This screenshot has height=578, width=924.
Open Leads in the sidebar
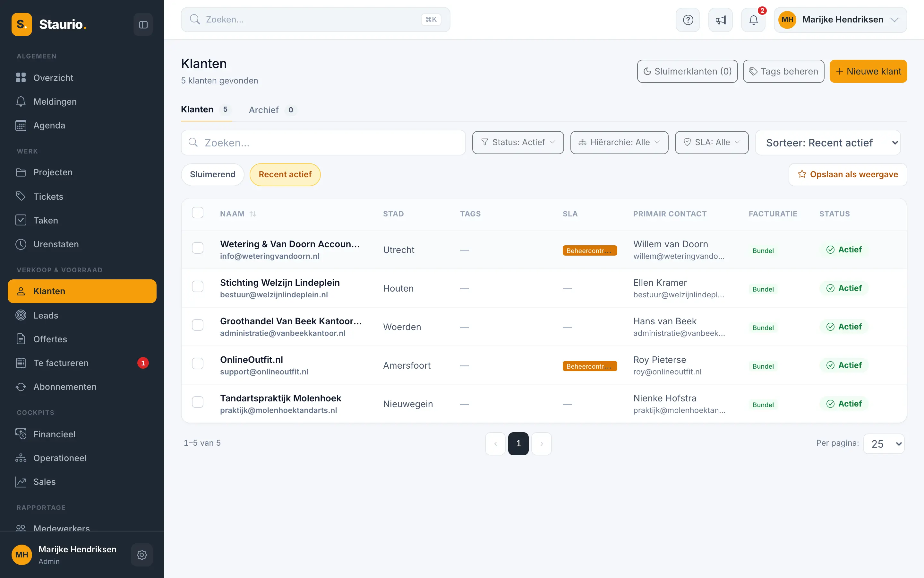click(x=82, y=315)
